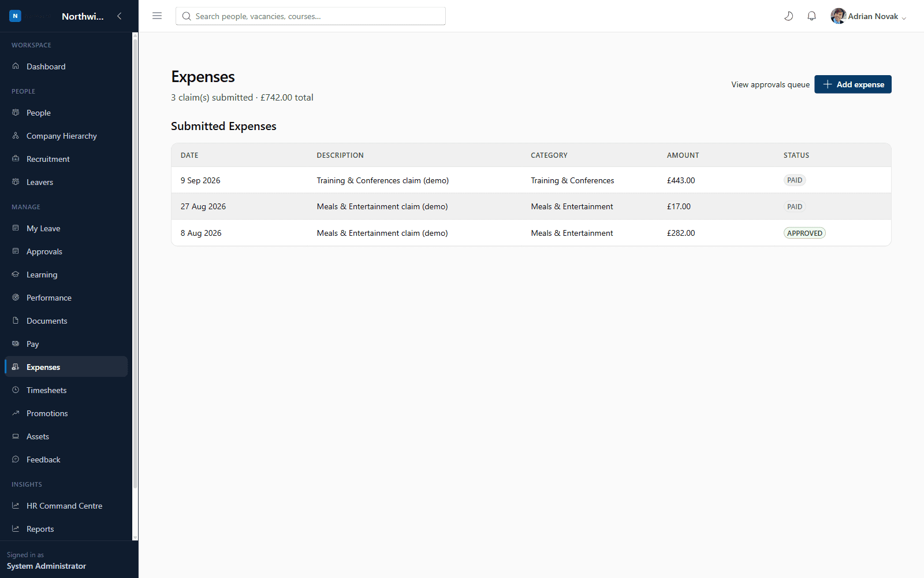The height and width of the screenshot is (578, 924).
Task: Collapse sidebar with the chevron arrow
Action: (120, 16)
